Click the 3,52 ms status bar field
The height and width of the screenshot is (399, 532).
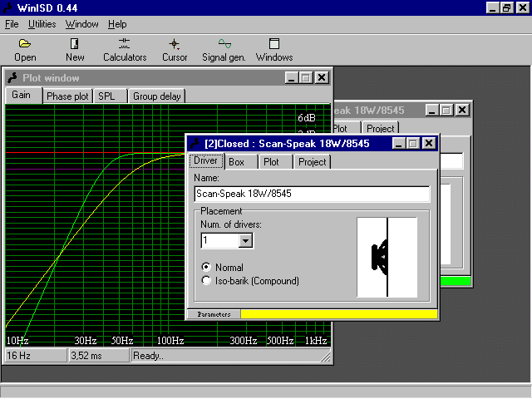(99, 356)
